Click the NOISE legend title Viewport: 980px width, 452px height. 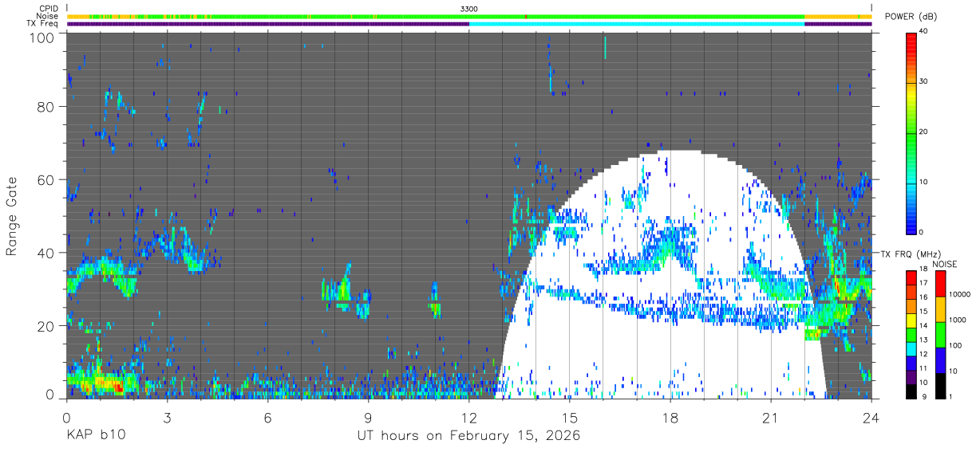click(x=946, y=264)
